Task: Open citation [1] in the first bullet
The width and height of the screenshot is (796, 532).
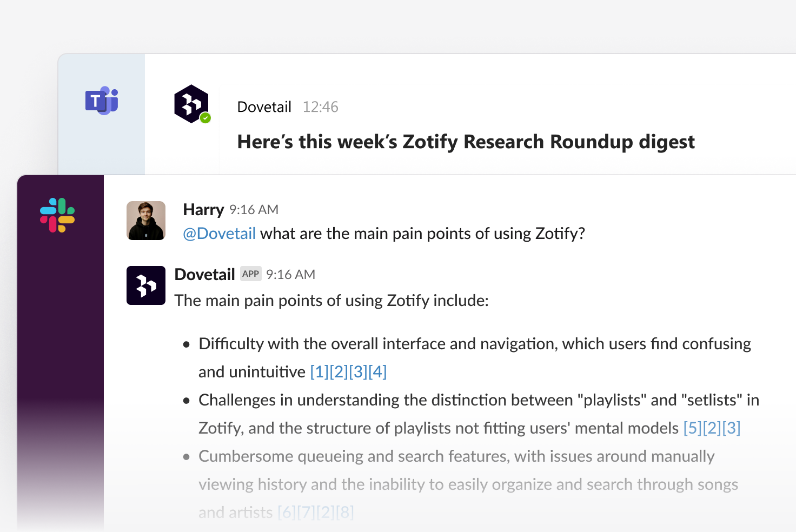Action: tap(320, 372)
